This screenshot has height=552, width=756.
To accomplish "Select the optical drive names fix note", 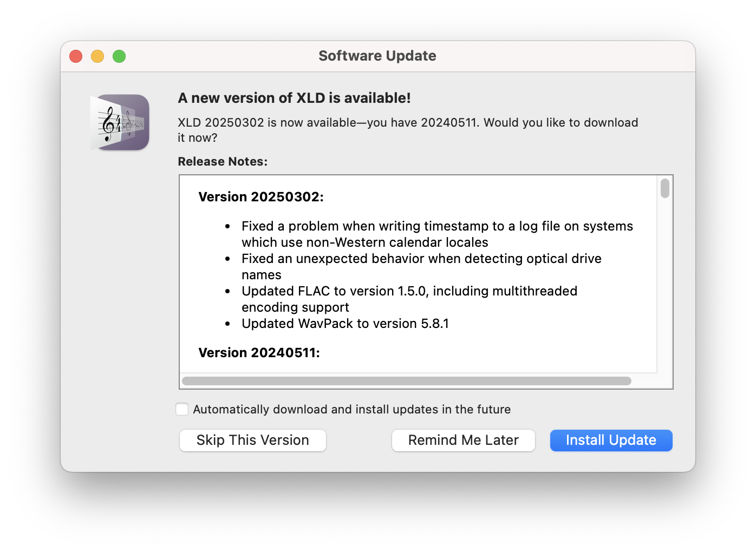I will point(421,266).
